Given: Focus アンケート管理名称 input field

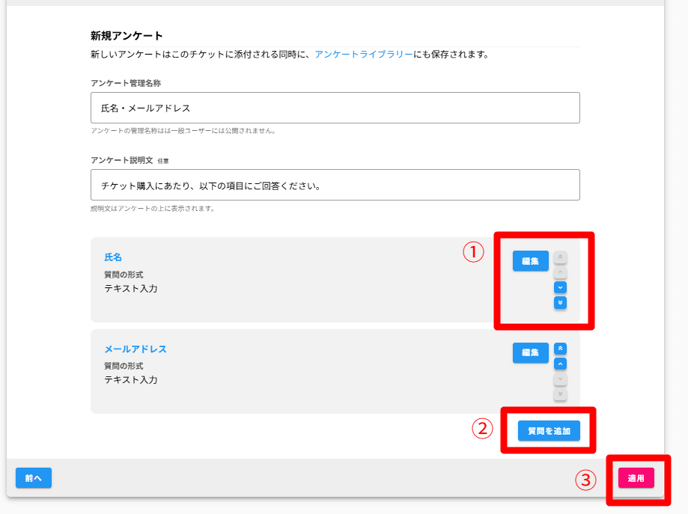Looking at the screenshot, I should tap(335, 108).
